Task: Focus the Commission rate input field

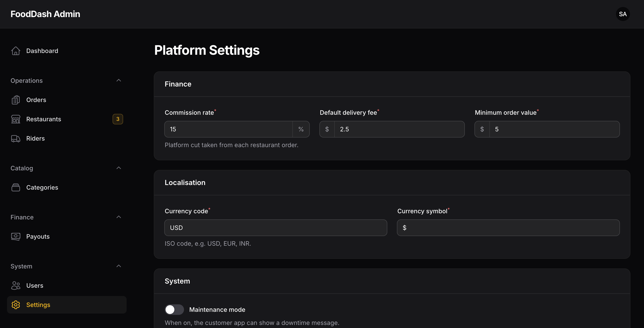Action: pyautogui.click(x=228, y=129)
